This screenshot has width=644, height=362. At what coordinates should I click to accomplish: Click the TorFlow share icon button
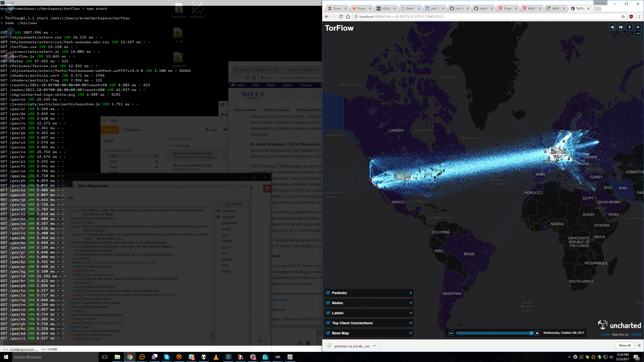click(x=612, y=27)
